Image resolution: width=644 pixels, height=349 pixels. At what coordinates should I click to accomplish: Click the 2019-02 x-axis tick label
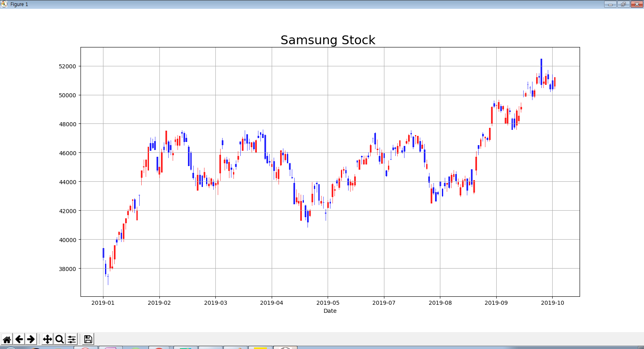click(x=159, y=303)
